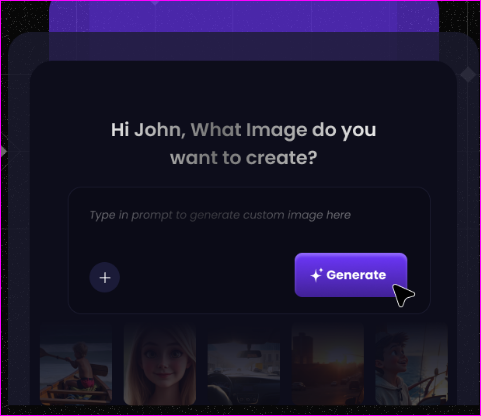Click the heading text "Hi John, What Image do you"
Screen dimensions: 481x416
(x=244, y=130)
